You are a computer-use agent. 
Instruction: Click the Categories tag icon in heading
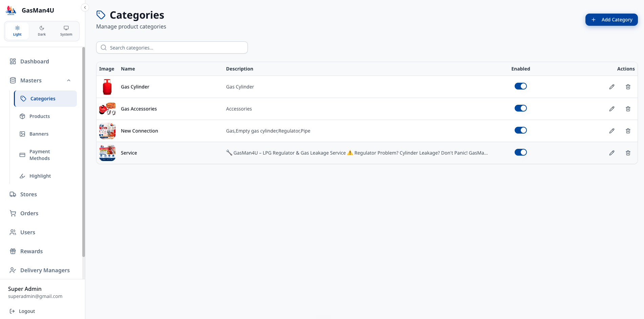[x=101, y=15]
